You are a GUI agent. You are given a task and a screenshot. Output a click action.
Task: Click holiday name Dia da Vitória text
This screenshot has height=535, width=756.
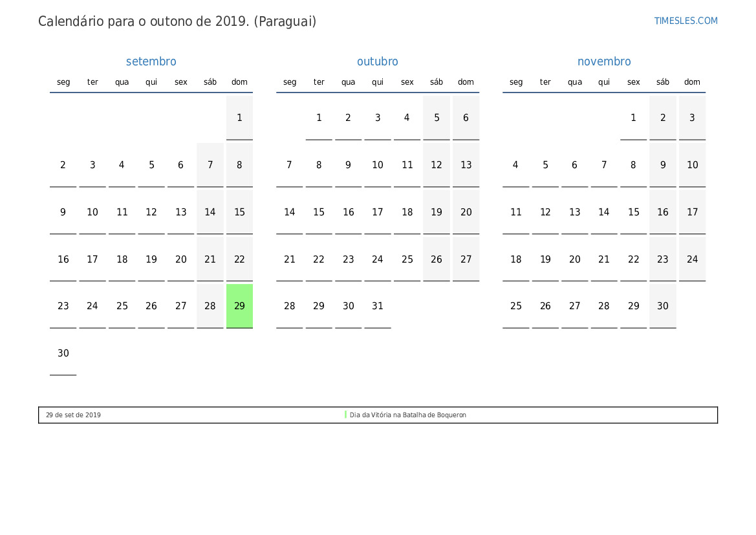(x=407, y=415)
